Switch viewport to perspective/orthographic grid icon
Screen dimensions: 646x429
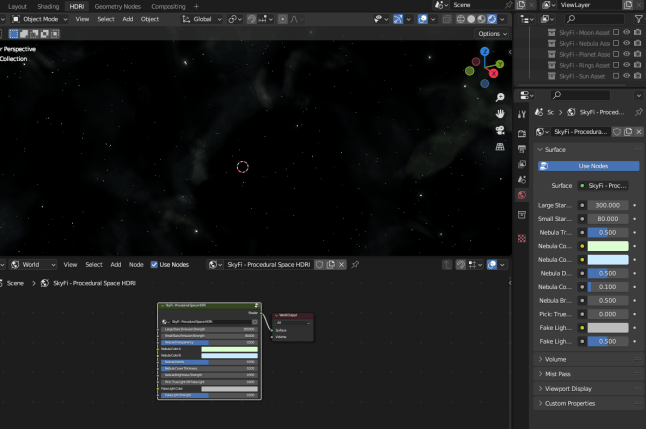[x=500, y=147]
